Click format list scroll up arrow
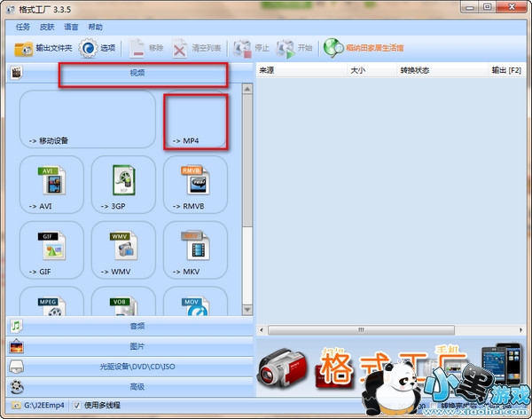Image resolution: width=532 pixels, height=419 pixels. (247, 89)
